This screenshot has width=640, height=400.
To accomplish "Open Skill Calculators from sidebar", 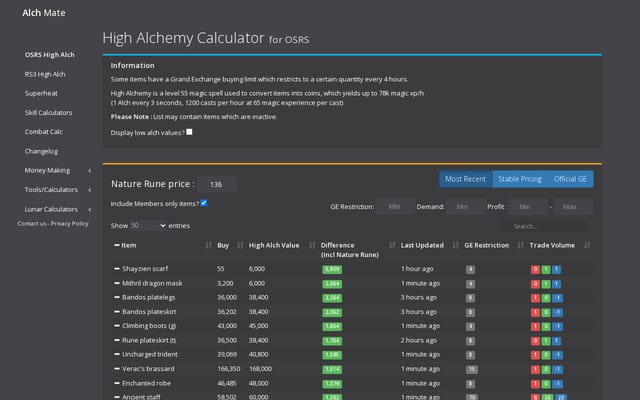I will [x=48, y=113].
